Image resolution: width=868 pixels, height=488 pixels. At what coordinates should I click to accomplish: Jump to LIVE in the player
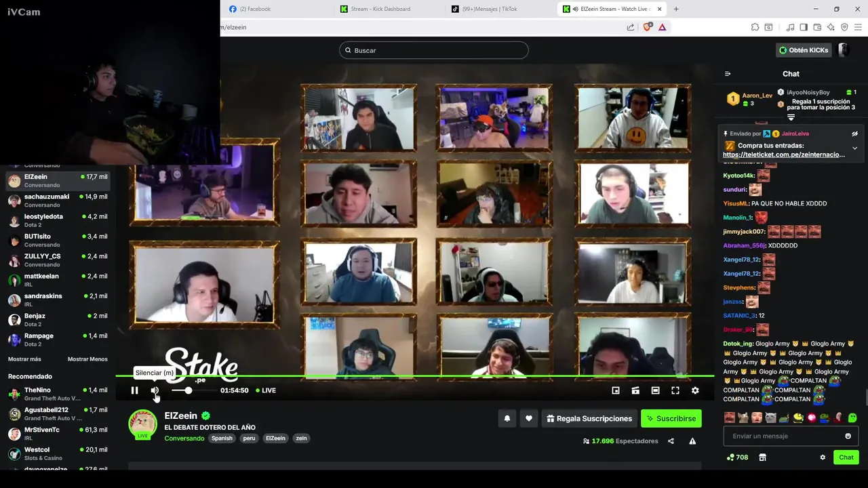click(x=265, y=390)
